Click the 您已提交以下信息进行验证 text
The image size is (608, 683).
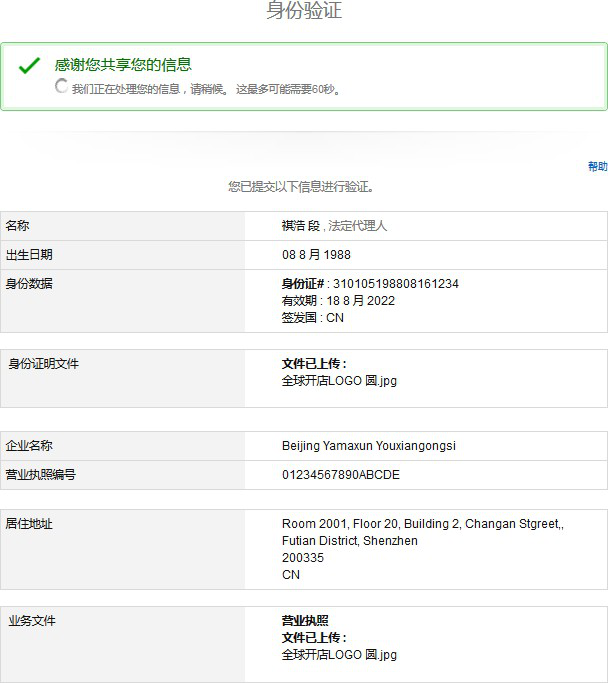coord(301,187)
